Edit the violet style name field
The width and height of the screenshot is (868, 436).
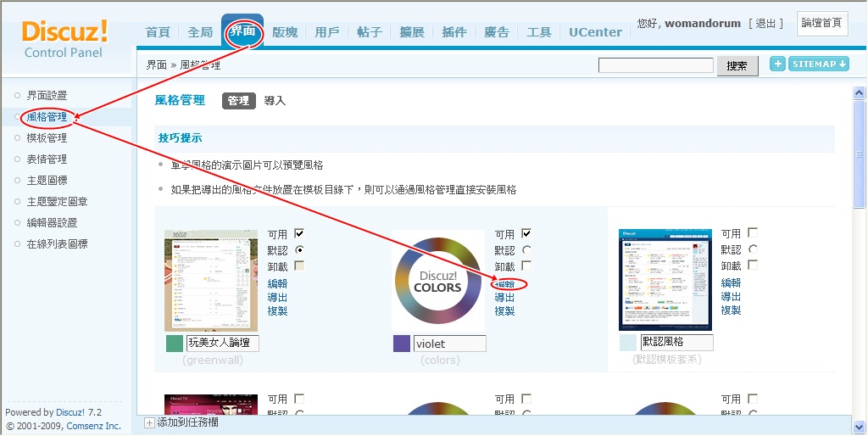449,344
